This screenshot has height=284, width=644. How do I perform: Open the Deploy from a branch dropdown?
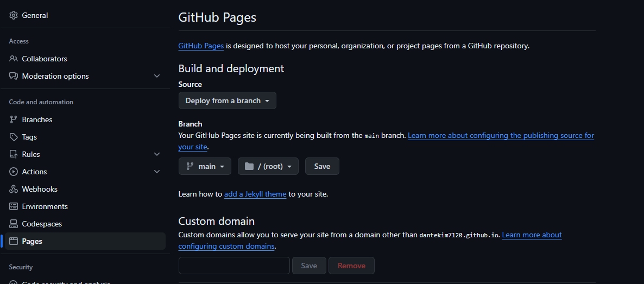click(x=227, y=100)
